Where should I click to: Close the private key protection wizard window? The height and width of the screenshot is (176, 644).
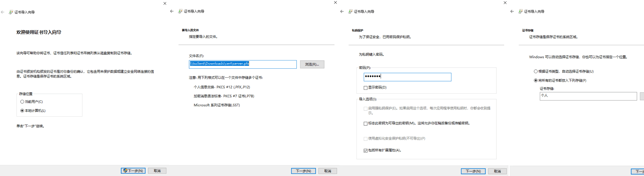pyautogui.click(x=505, y=3)
